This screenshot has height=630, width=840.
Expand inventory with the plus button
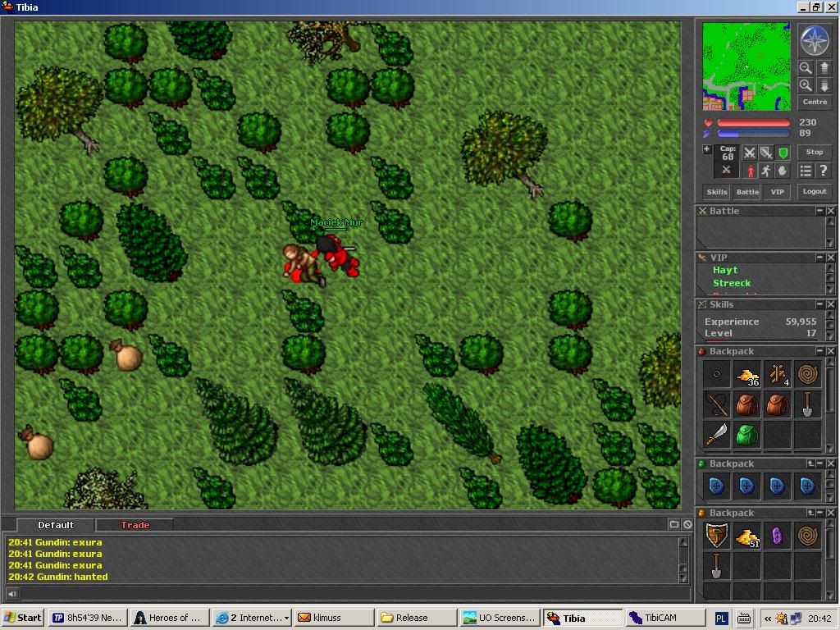coord(706,149)
